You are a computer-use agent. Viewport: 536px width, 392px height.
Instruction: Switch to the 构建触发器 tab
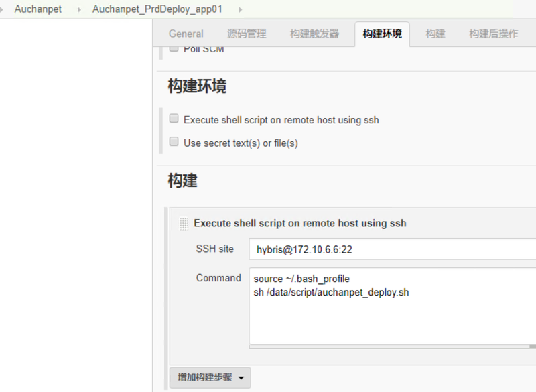pos(314,34)
